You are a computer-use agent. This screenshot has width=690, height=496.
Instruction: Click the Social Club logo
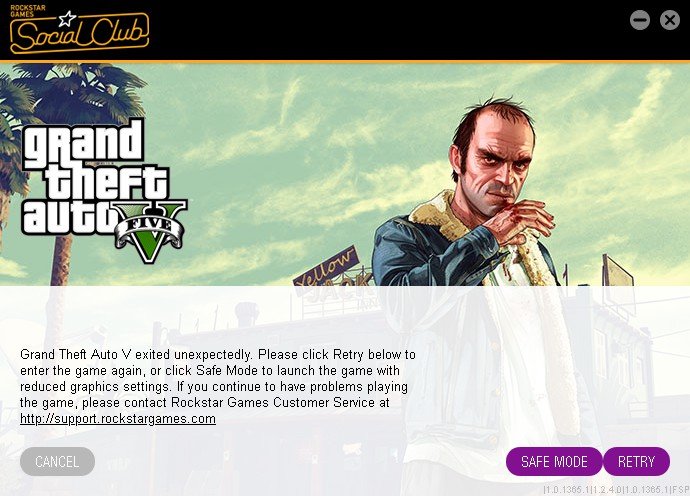pyautogui.click(x=79, y=30)
